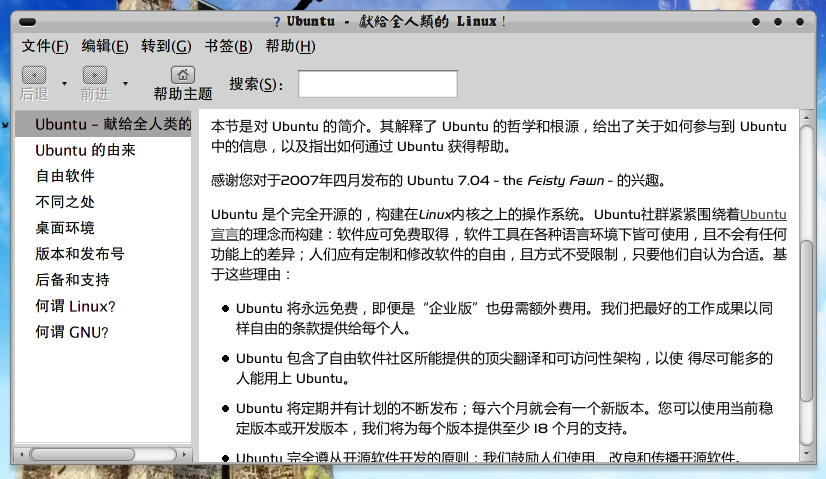The width and height of the screenshot is (826, 479).
Task: Open the Back history dropdown arrow
Action: pos(64,84)
